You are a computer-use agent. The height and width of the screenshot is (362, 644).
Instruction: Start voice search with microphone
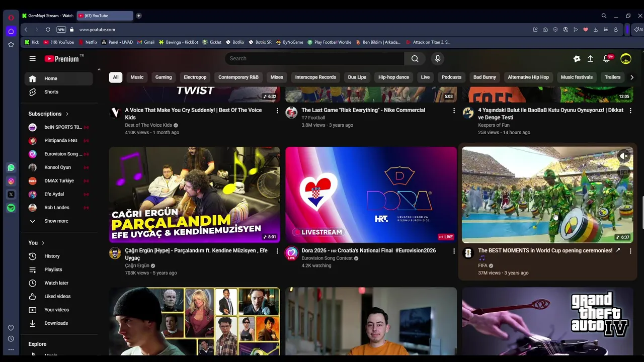click(x=437, y=58)
